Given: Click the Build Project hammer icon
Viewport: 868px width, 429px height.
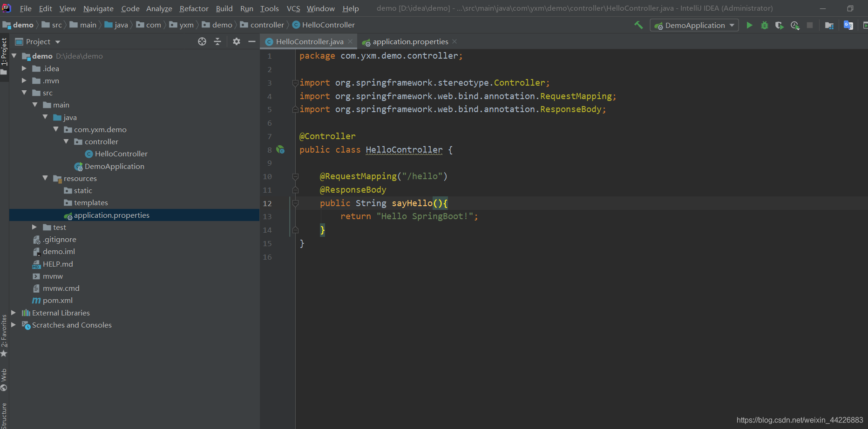Looking at the screenshot, I should 638,25.
